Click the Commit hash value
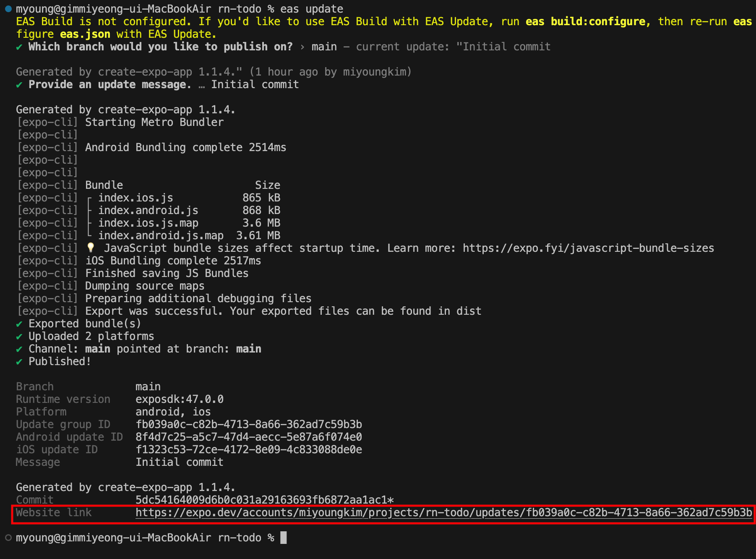 click(265, 500)
